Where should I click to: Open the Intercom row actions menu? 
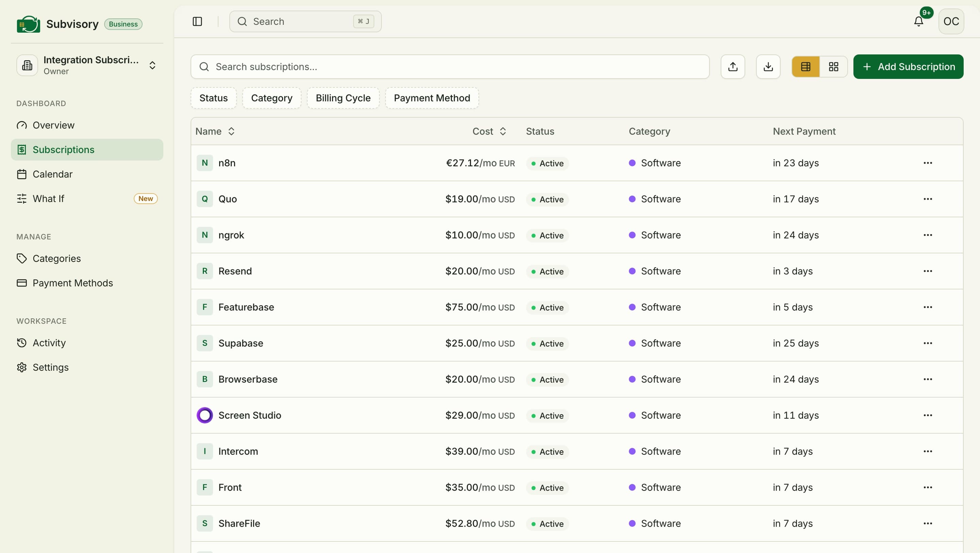pyautogui.click(x=928, y=451)
